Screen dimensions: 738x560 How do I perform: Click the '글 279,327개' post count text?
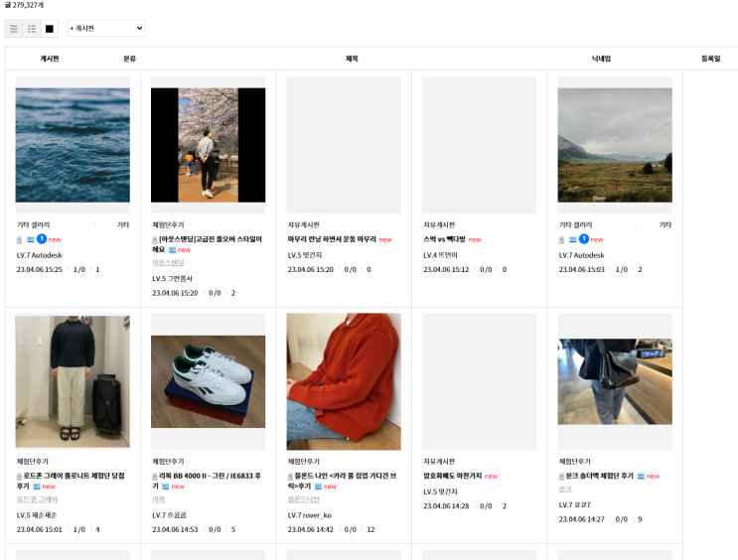24,5
